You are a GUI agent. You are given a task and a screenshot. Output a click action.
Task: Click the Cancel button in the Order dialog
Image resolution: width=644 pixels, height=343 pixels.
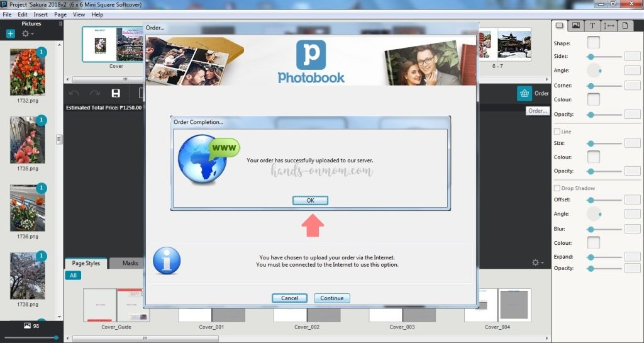tap(289, 298)
